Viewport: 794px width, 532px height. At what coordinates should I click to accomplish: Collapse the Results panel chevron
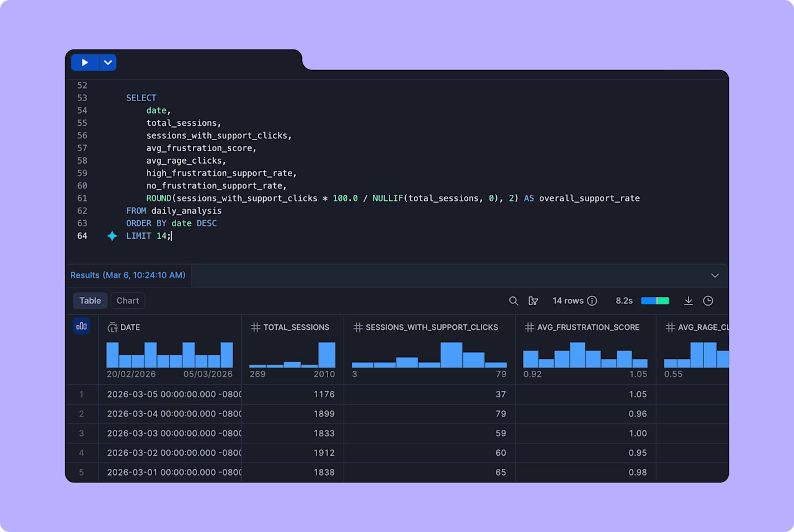(715, 275)
